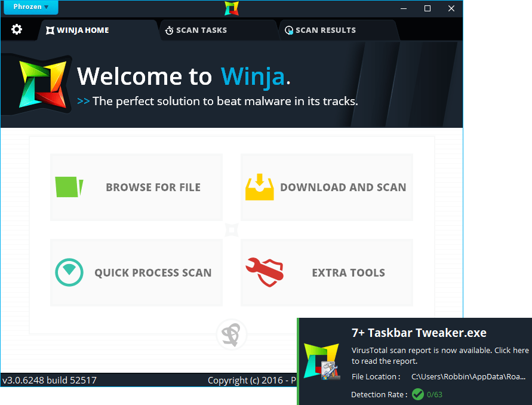Minimize the Winja window

pos(404,8)
